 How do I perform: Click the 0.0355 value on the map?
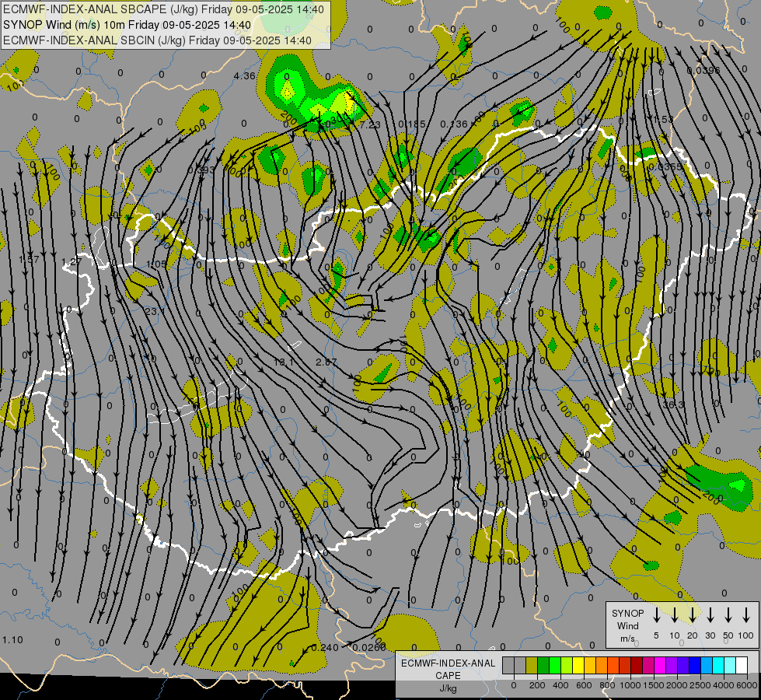(x=665, y=166)
